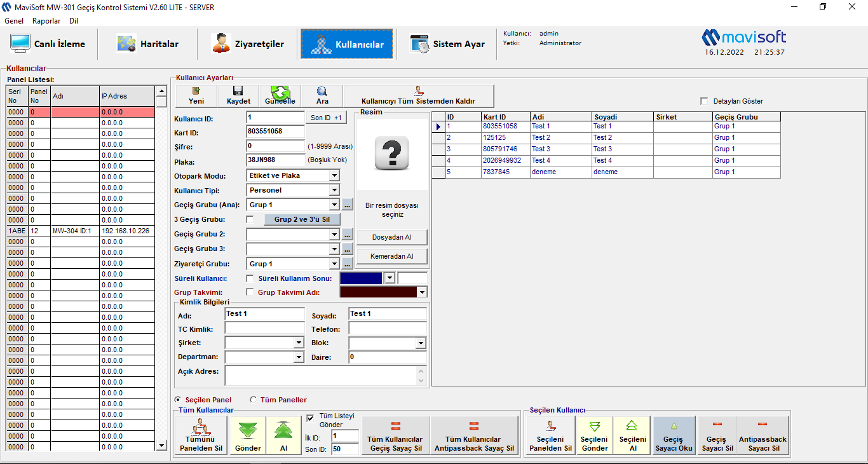This screenshot has height=464, width=868.
Task: Switch to the Sistem Ayar tab
Action: coord(447,44)
